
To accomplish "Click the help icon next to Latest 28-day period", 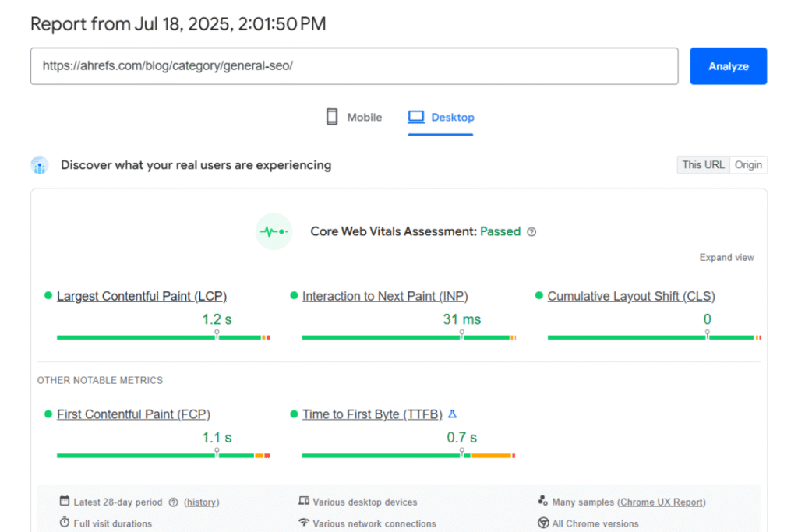I will click(174, 502).
